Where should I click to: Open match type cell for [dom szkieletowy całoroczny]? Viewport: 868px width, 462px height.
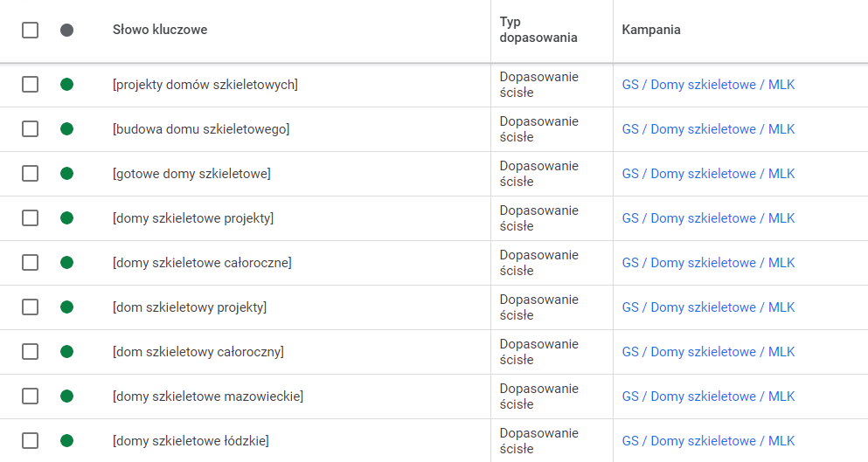[x=538, y=352]
